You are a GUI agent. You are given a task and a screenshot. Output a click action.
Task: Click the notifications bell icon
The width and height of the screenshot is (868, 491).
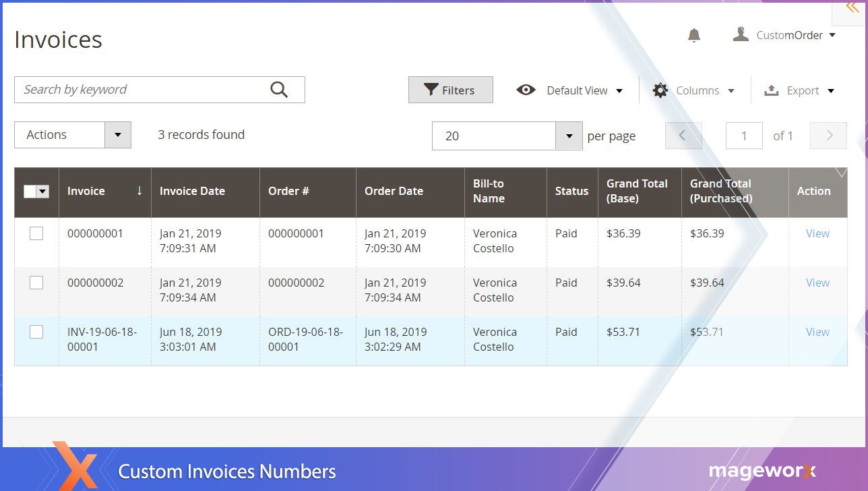pos(693,36)
